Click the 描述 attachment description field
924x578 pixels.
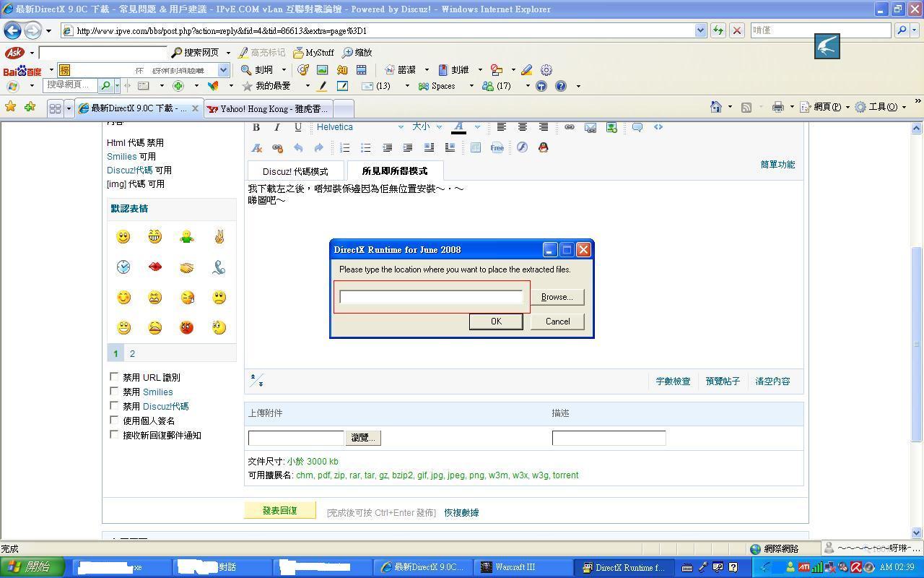(x=609, y=438)
